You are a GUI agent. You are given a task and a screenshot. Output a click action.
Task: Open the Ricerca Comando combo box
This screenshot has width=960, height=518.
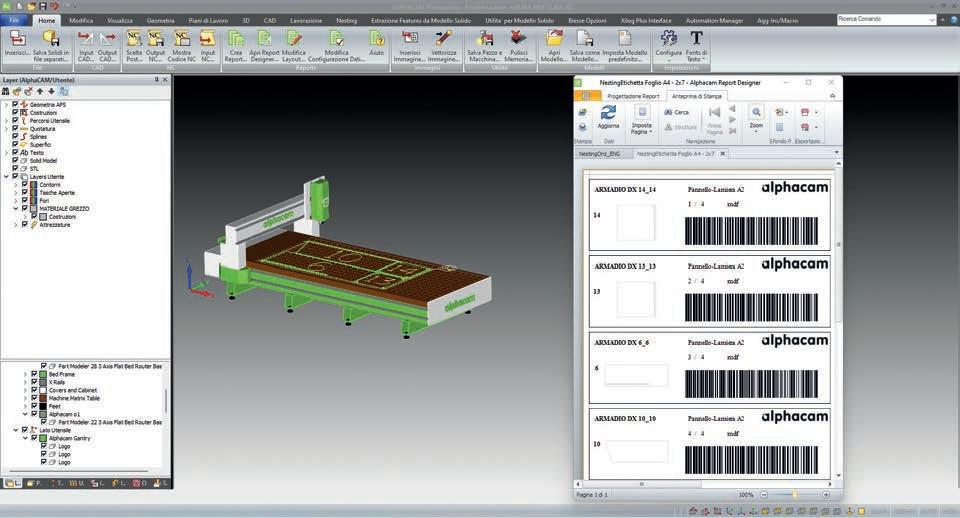[x=887, y=20]
